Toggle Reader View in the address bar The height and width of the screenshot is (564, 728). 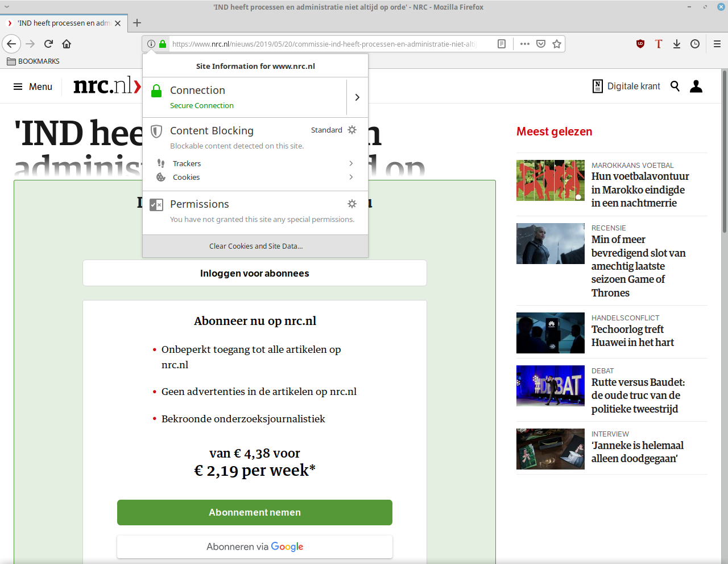point(502,44)
